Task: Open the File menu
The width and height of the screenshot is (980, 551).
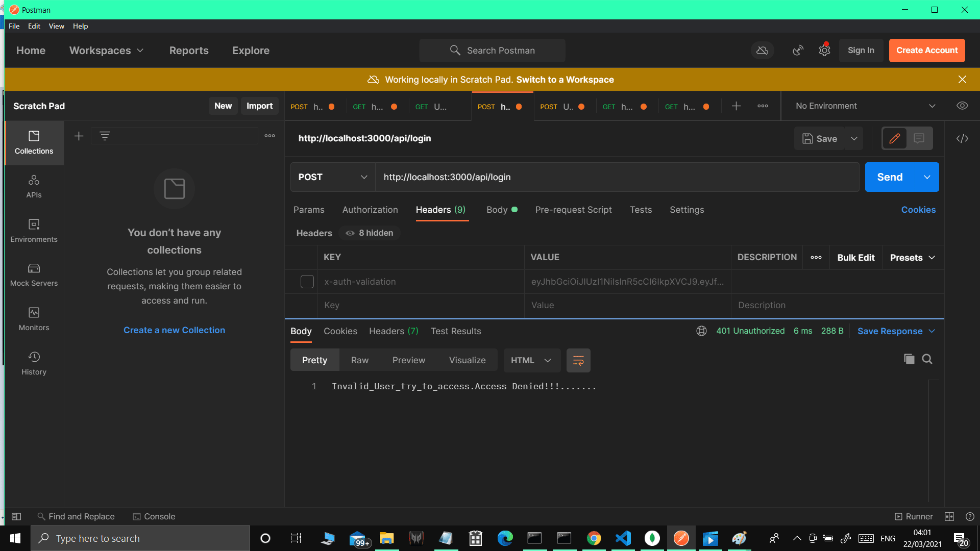Action: click(14, 26)
